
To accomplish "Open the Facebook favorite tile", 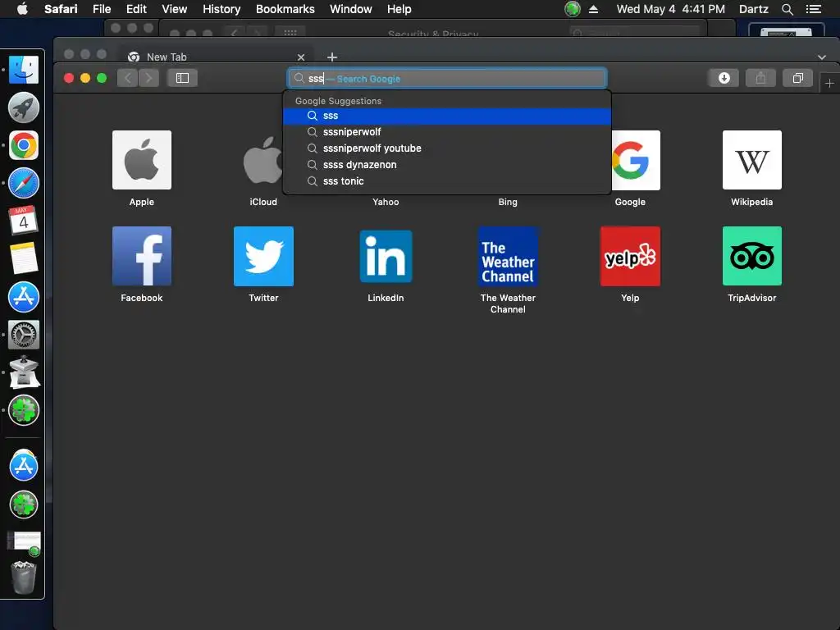I will tap(141, 256).
